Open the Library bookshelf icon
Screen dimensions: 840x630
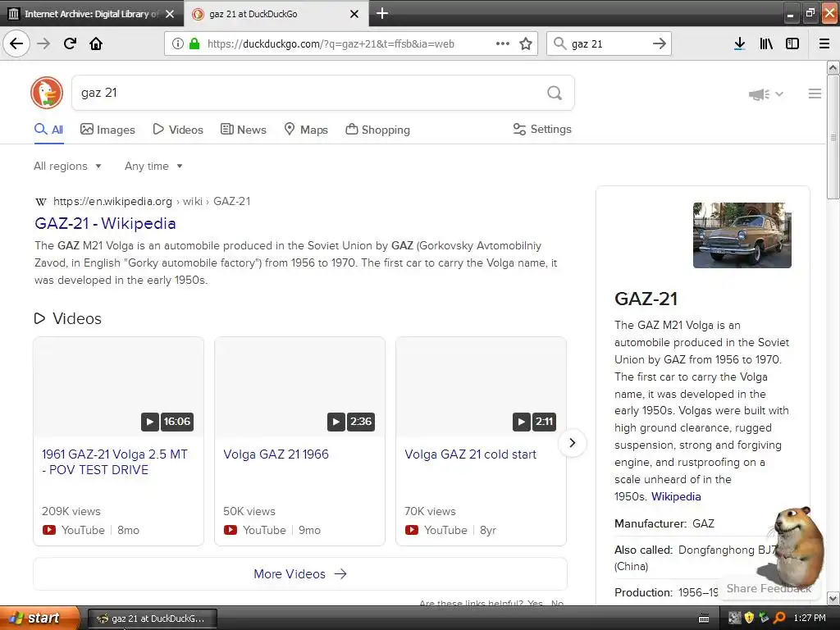pyautogui.click(x=766, y=44)
